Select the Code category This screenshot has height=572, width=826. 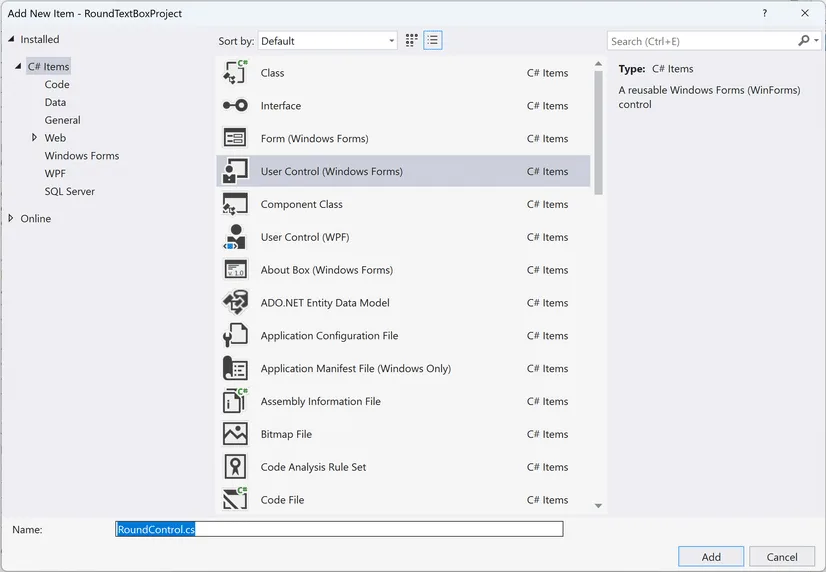tap(57, 84)
